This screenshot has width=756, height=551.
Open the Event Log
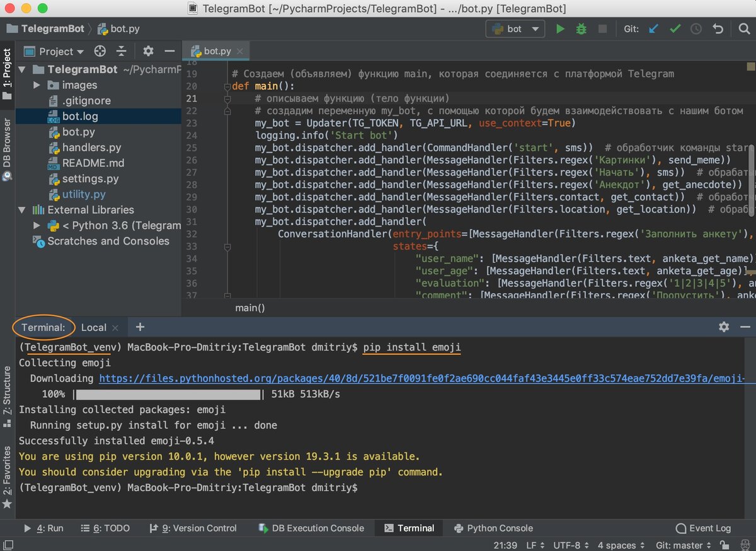tap(703, 528)
